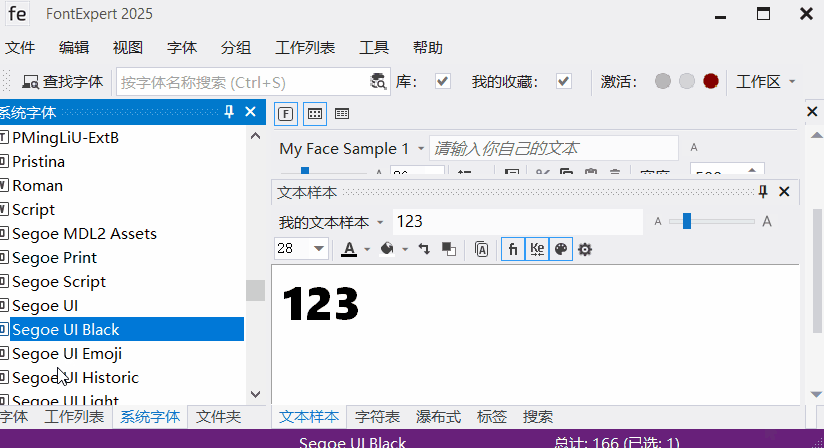The image size is (825, 448).
Task: Click the second light gray activation circle
Action: [687, 81]
